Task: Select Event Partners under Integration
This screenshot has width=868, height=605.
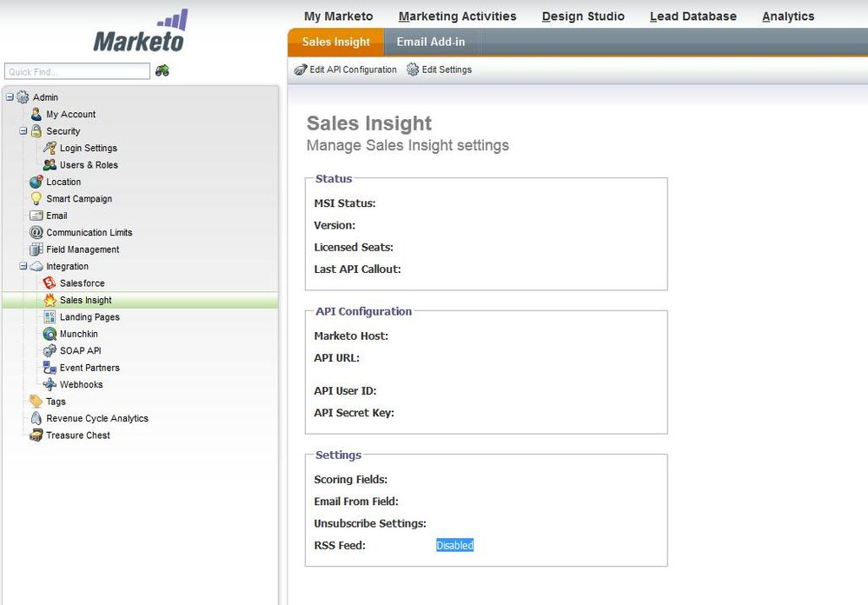Action: click(89, 368)
